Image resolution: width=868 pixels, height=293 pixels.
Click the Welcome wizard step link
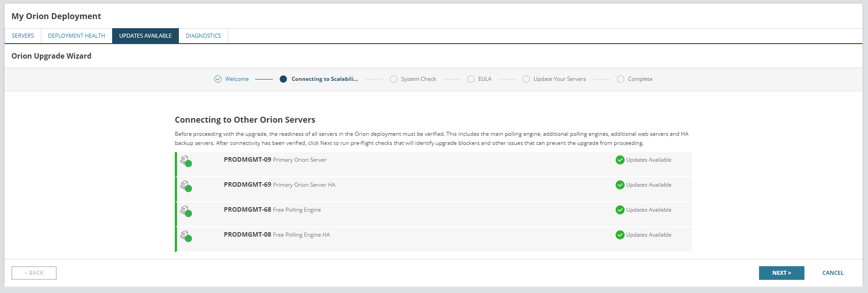[237, 79]
